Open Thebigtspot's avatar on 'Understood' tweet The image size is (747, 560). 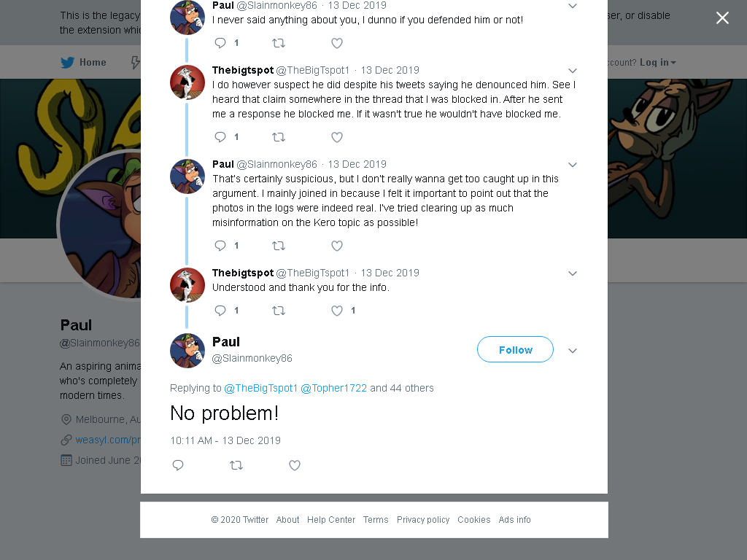click(187, 285)
